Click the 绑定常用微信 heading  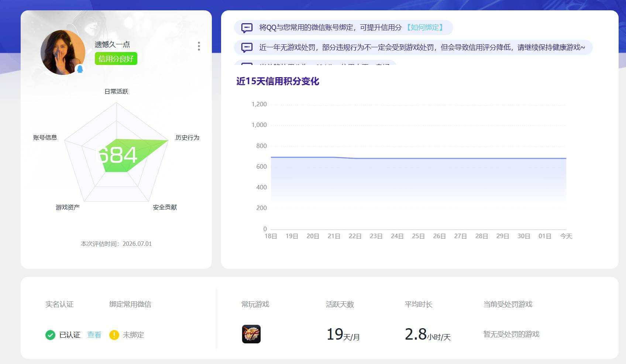click(x=130, y=304)
